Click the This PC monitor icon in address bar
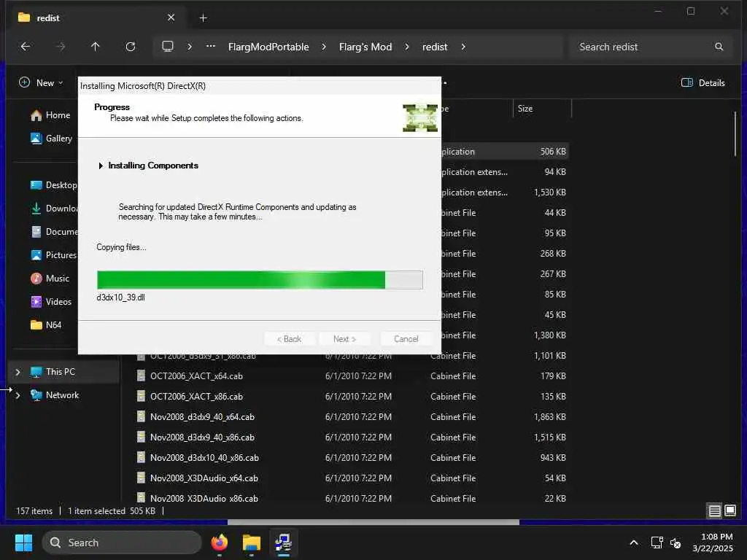The width and height of the screenshot is (747, 560). click(168, 47)
